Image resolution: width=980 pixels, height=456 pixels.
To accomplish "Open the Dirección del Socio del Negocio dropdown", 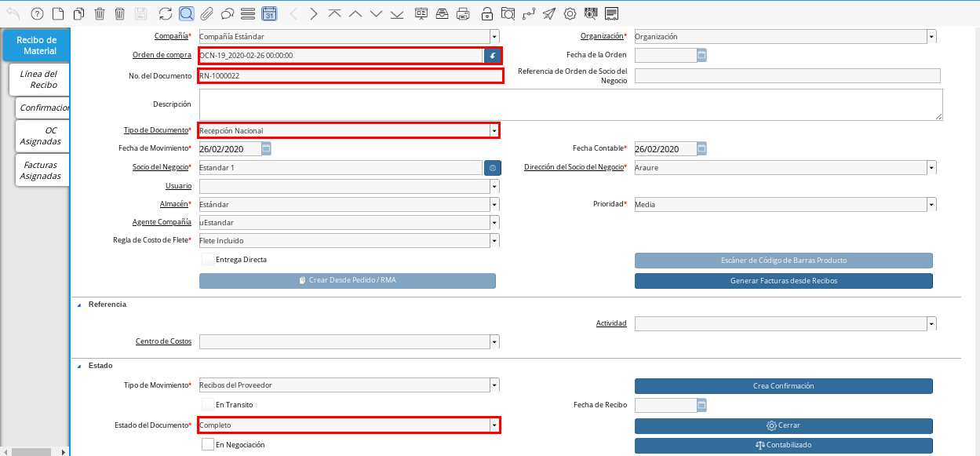I will pos(931,167).
